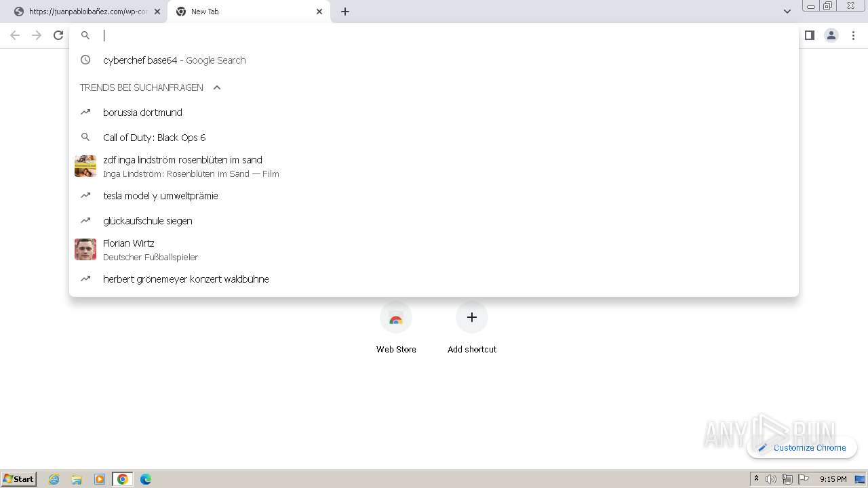Open the tab search dropdown arrow
The width and height of the screenshot is (868, 488).
(x=787, y=12)
